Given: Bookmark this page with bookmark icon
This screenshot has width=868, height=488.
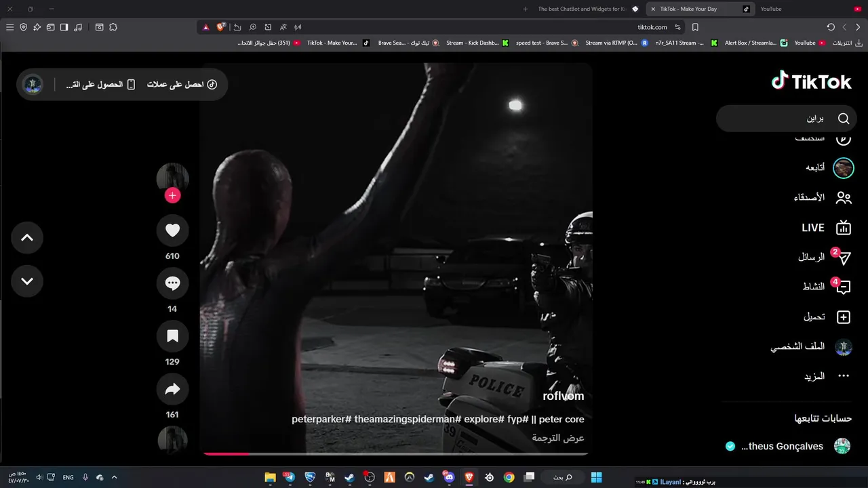Looking at the screenshot, I should [x=695, y=27].
